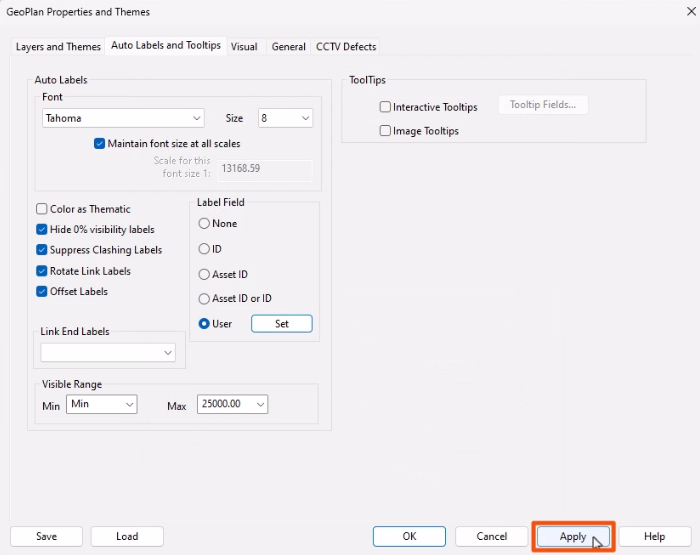This screenshot has height=555, width=700.
Task: Close the GeoPlan Properties and Themes dialog
Action: pos(691,12)
